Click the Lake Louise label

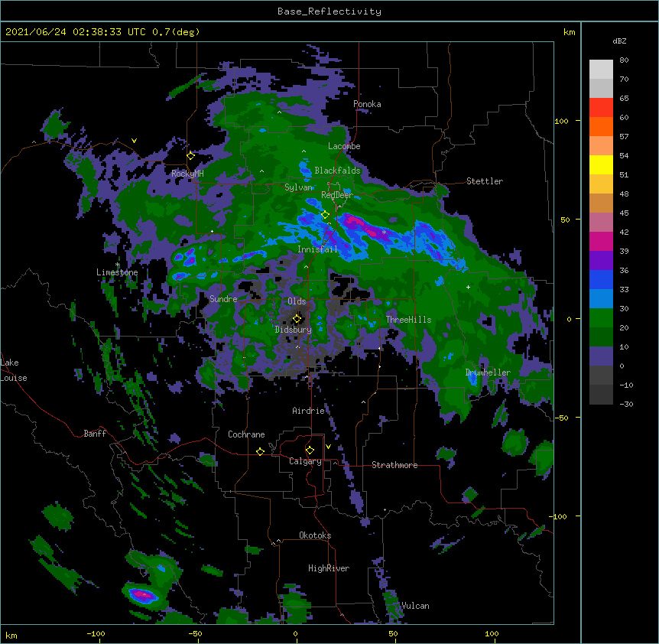click(14, 370)
